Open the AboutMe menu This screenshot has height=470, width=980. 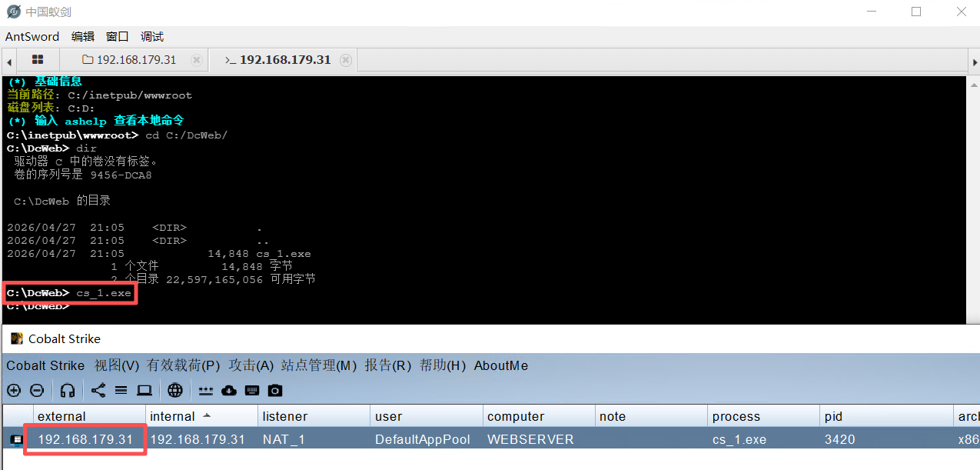coord(501,365)
